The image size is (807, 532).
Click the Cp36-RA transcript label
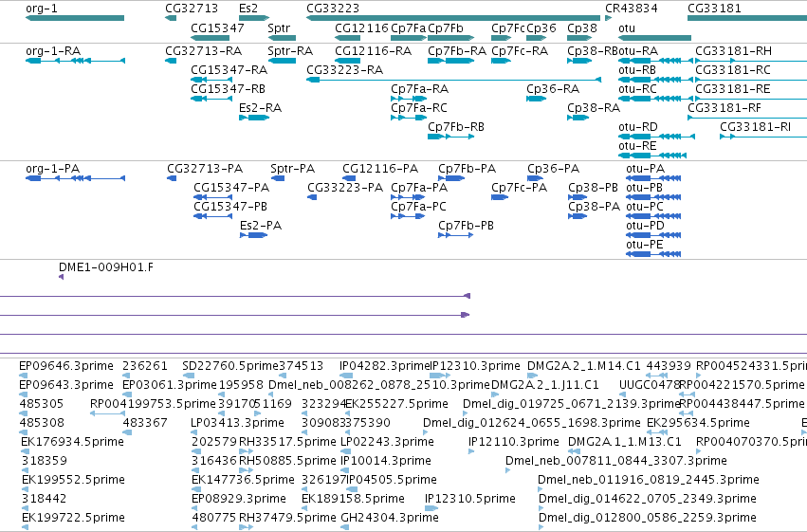(553, 89)
